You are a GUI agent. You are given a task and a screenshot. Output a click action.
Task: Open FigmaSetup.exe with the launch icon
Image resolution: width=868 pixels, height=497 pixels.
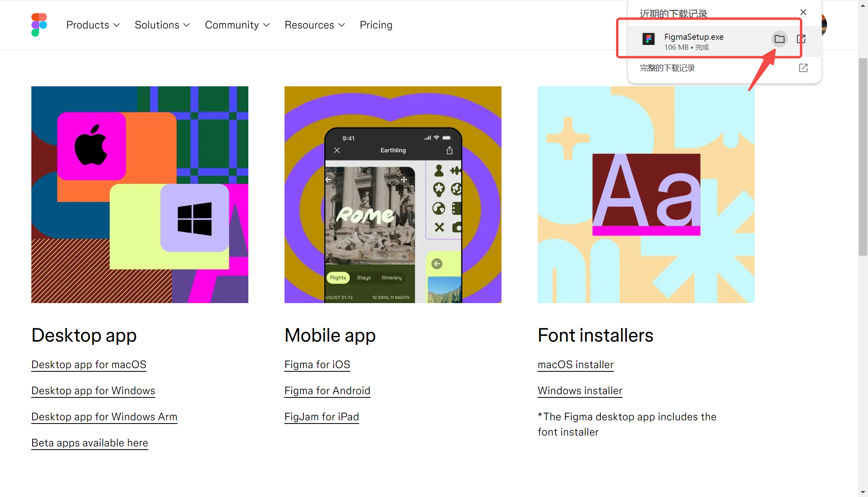801,39
